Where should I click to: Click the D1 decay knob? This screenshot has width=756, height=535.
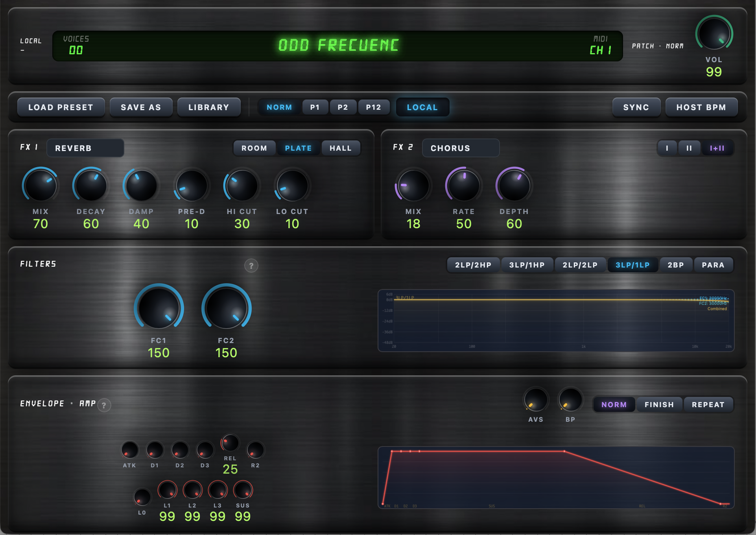155,450
